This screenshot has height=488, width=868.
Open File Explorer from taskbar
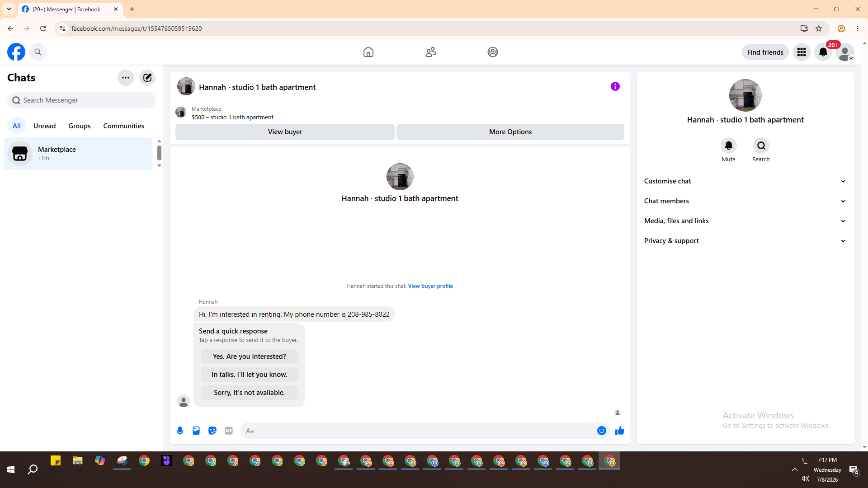(78, 461)
